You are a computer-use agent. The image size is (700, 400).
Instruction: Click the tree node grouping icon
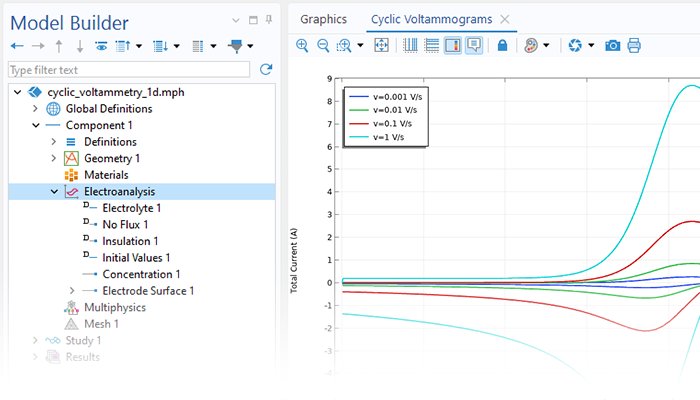coord(198,46)
